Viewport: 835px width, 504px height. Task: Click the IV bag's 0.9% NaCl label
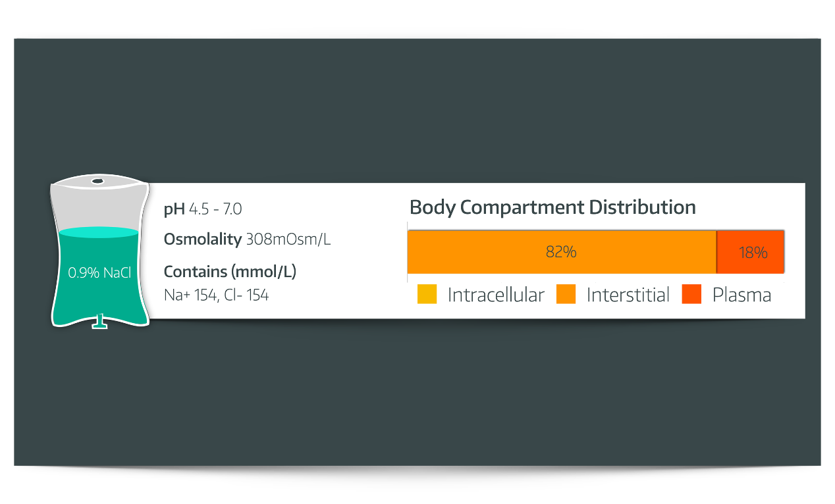click(x=99, y=272)
